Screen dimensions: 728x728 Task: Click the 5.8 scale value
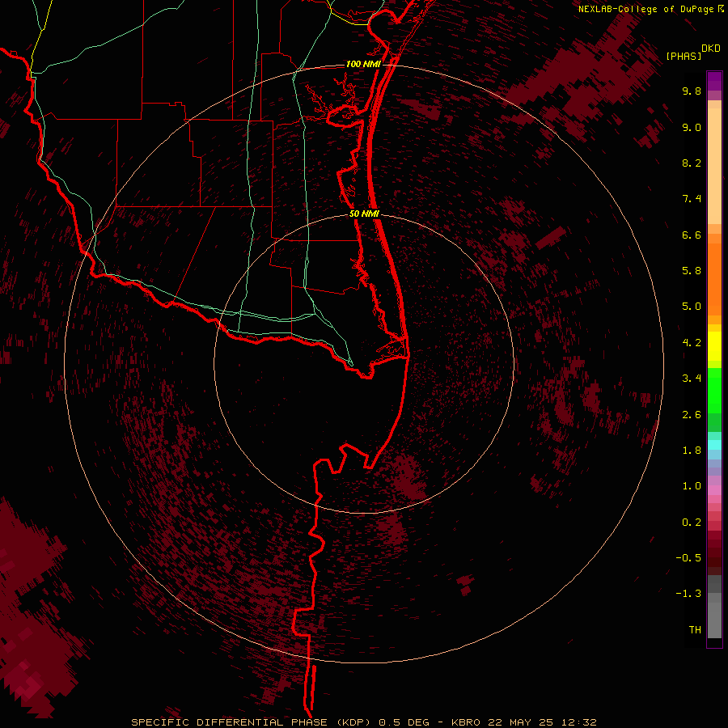click(692, 271)
